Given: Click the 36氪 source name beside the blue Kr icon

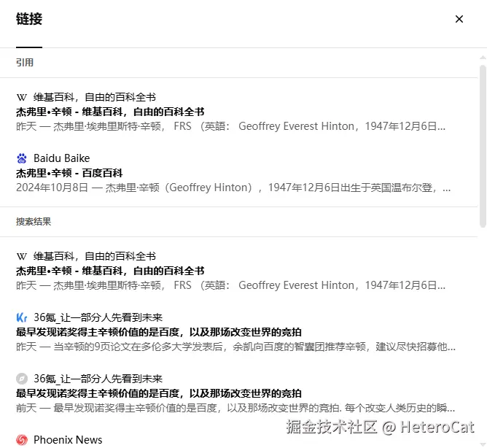Looking at the screenshot, I should (x=98, y=317).
